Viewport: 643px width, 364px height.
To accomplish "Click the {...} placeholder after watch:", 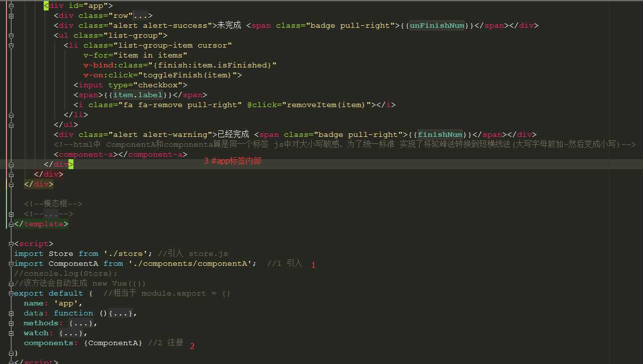I will [71, 333].
